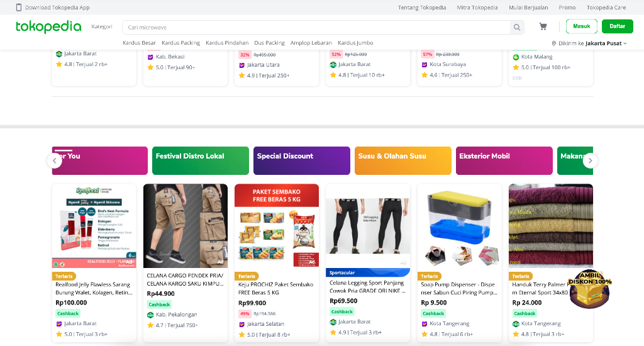Select the Special Discount tab
Image resolution: width=644 pixels, height=346 pixels.
tap(301, 160)
